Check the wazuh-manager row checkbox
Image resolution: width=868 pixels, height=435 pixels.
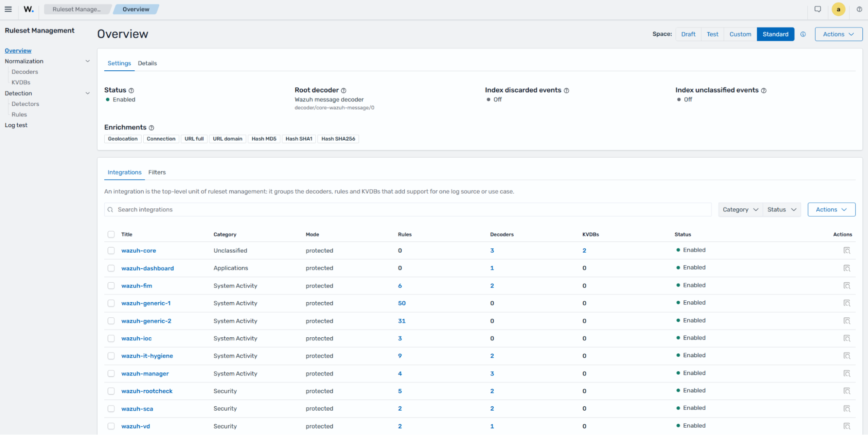[x=111, y=373]
